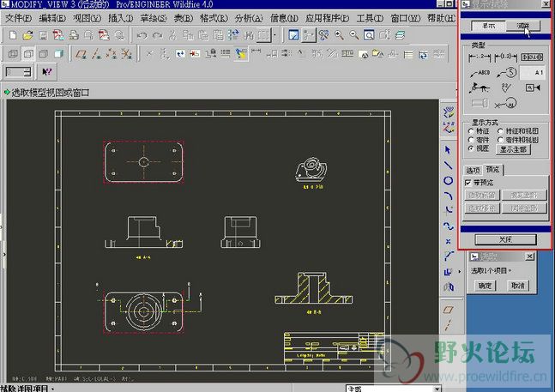Click the highlighted Show/Erase toolbar icon
555x392 pixels.
pos(241,54)
